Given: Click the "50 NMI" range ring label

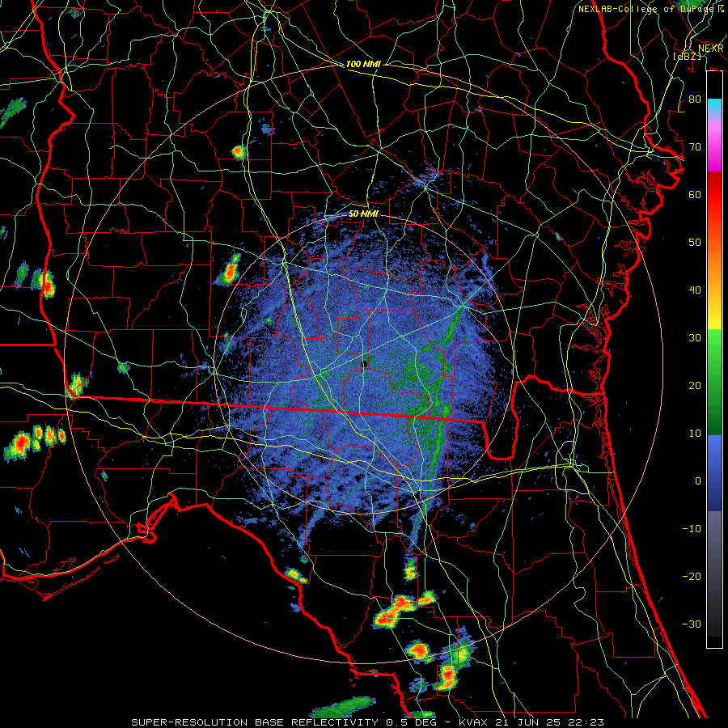Looking at the screenshot, I should click(x=363, y=214).
